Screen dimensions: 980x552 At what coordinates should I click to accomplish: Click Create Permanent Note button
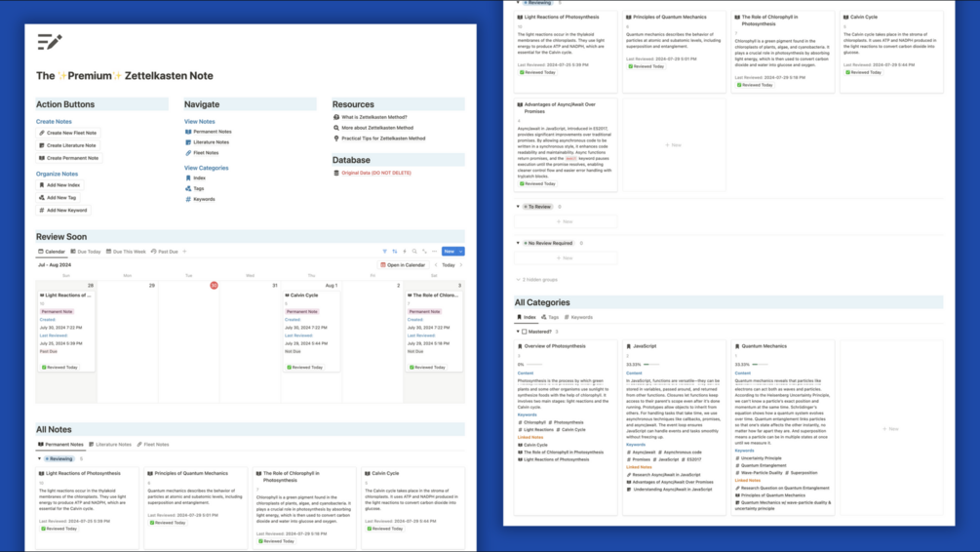point(69,158)
